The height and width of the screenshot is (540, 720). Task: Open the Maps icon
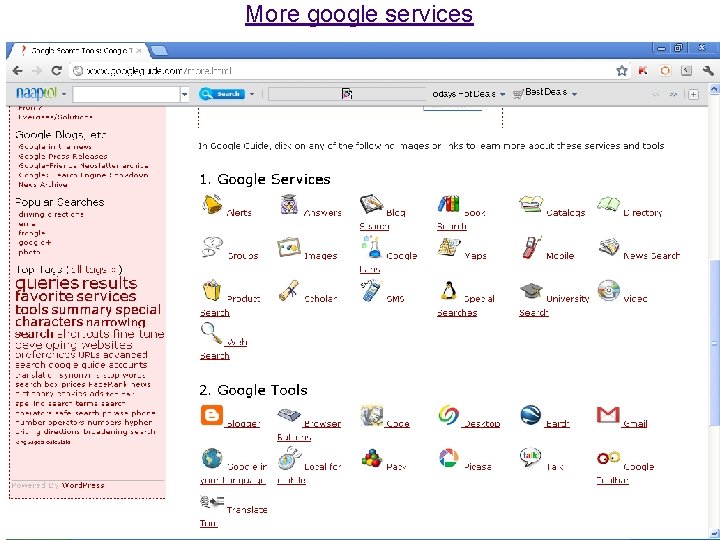[x=449, y=247]
